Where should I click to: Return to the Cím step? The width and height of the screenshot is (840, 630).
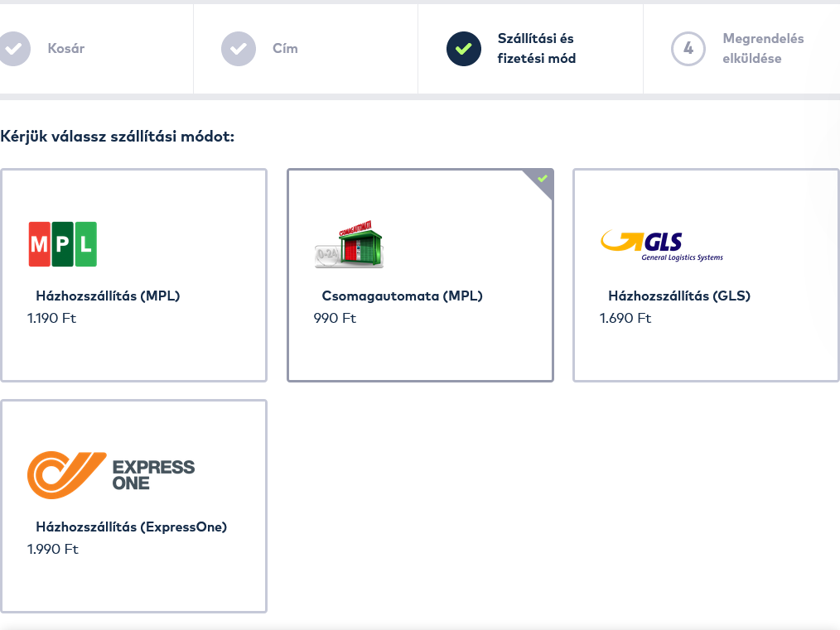[x=285, y=49]
